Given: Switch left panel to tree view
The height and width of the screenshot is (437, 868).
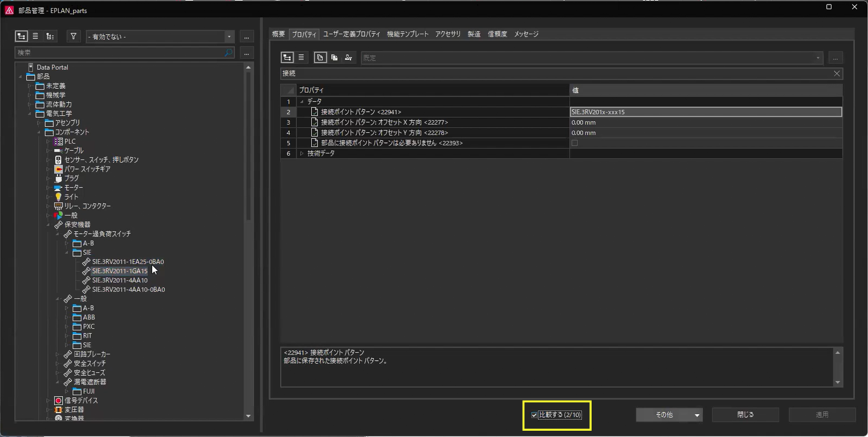Looking at the screenshot, I should (x=21, y=36).
